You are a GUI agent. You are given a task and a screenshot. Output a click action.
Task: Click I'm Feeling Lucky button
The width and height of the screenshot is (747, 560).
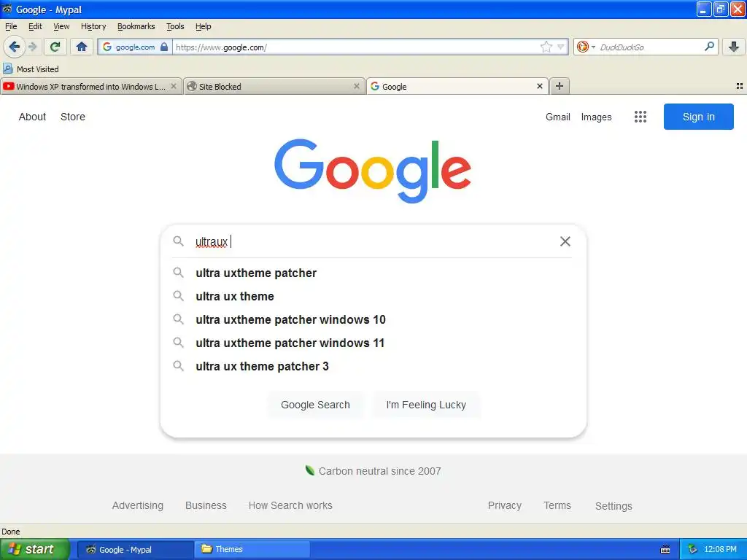(426, 405)
